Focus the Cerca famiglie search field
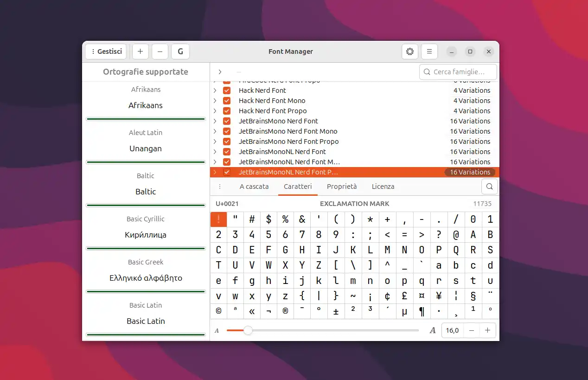 click(x=458, y=72)
